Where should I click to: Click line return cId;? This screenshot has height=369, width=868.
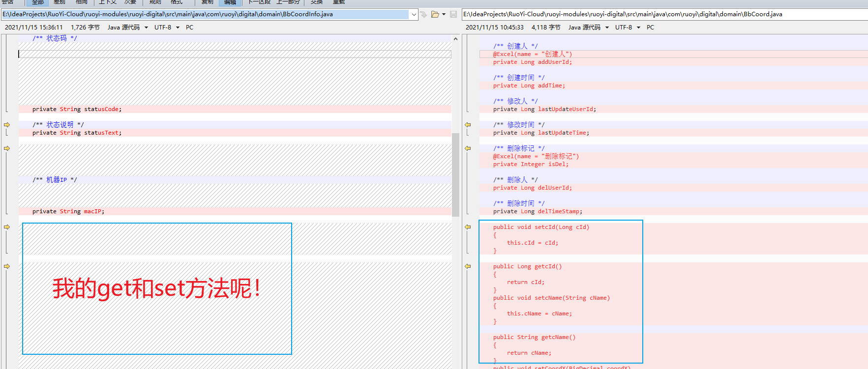point(526,282)
